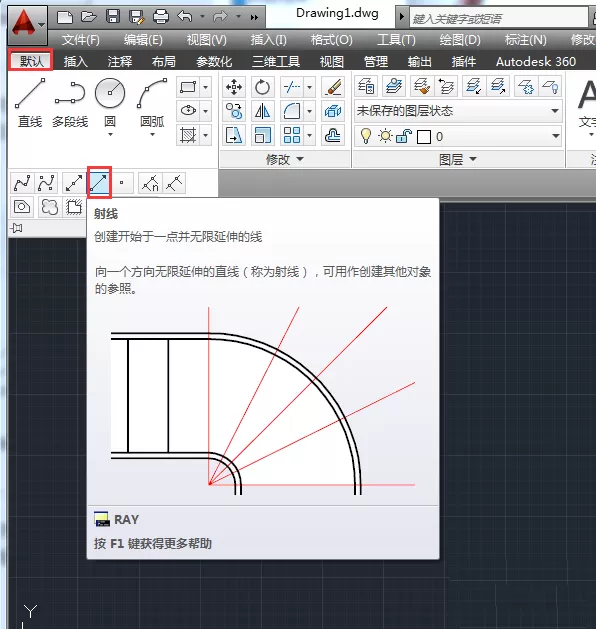
Task: Select the Rotate tool
Action: tap(262, 87)
